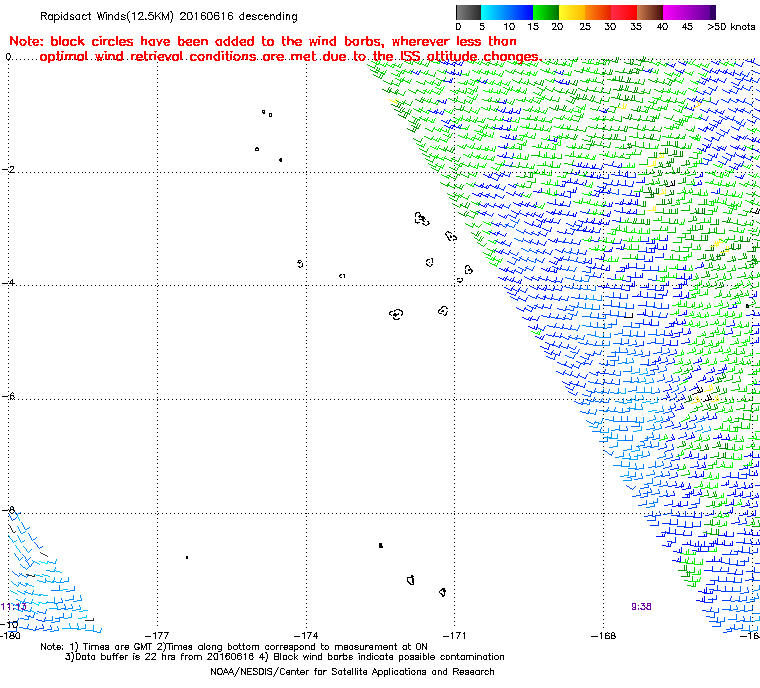Viewport: 760px width, 688px height.
Task: Click the '-168' longitude axis label
Action: pos(603,635)
